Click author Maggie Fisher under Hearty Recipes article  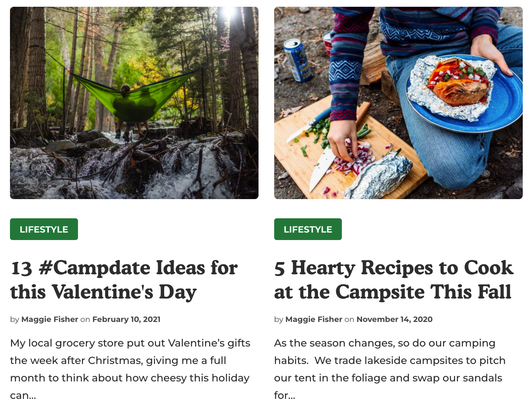coord(314,319)
